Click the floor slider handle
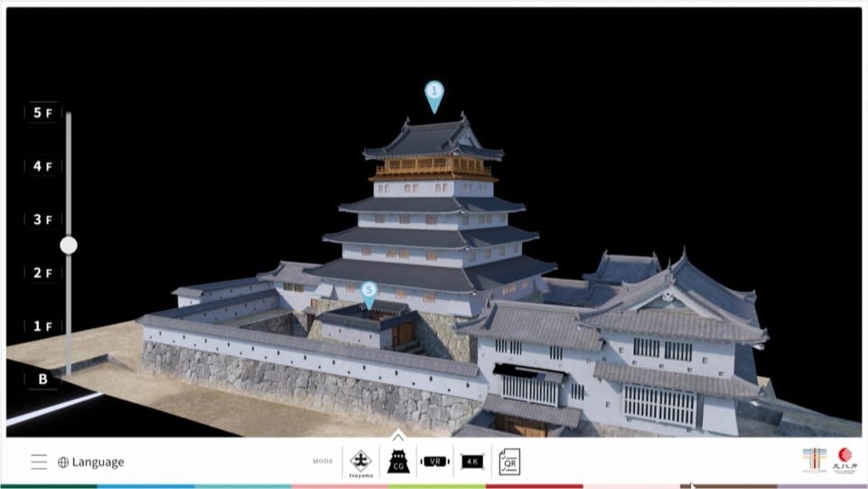Screen dimensions: 868x489 pos(69,245)
